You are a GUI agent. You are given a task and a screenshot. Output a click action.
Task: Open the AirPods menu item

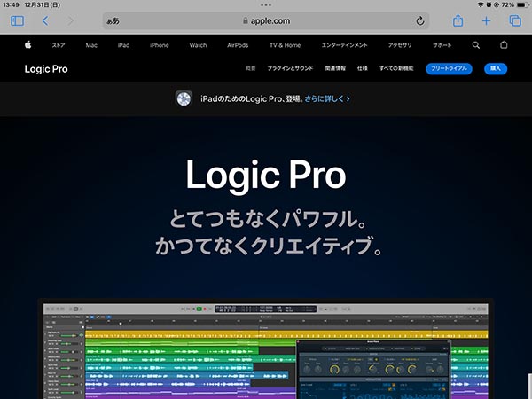click(238, 45)
